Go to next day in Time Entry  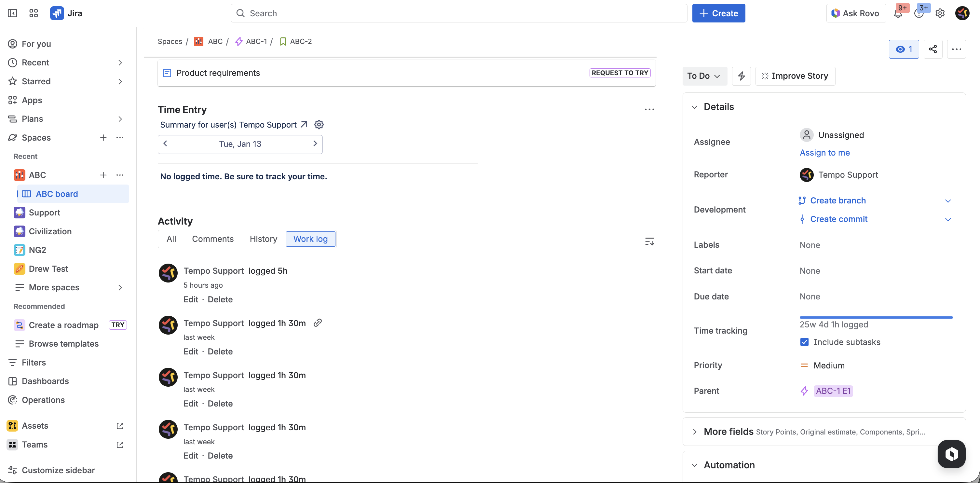tap(315, 144)
